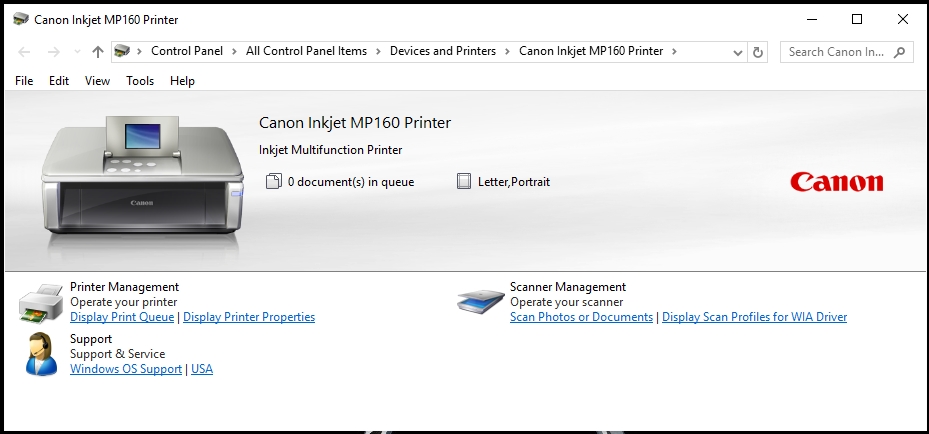
Task: Expand the chevron after Control Panel breadcrumb
Action: (235, 52)
